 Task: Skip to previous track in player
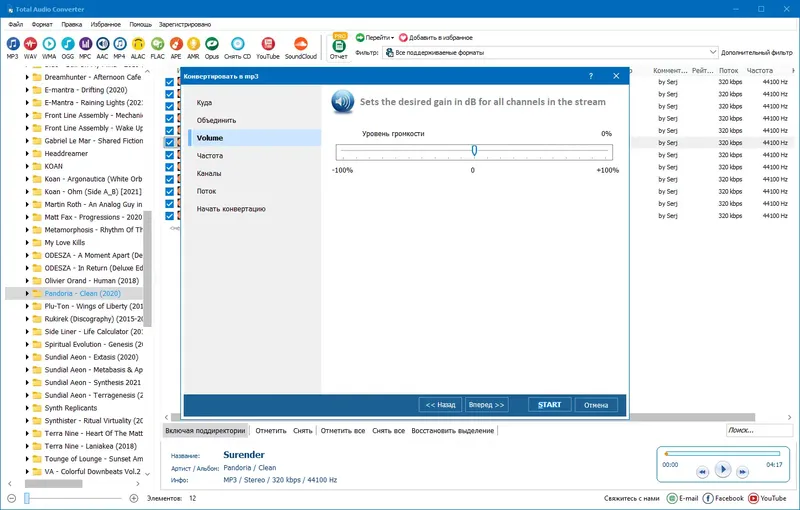click(x=703, y=472)
